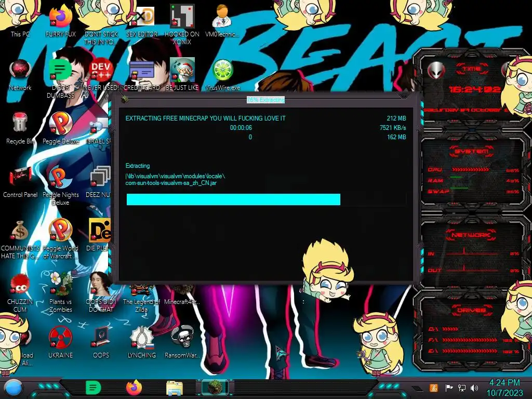Launch Firefox from the taskbar
The image size is (532, 399).
tap(134, 388)
